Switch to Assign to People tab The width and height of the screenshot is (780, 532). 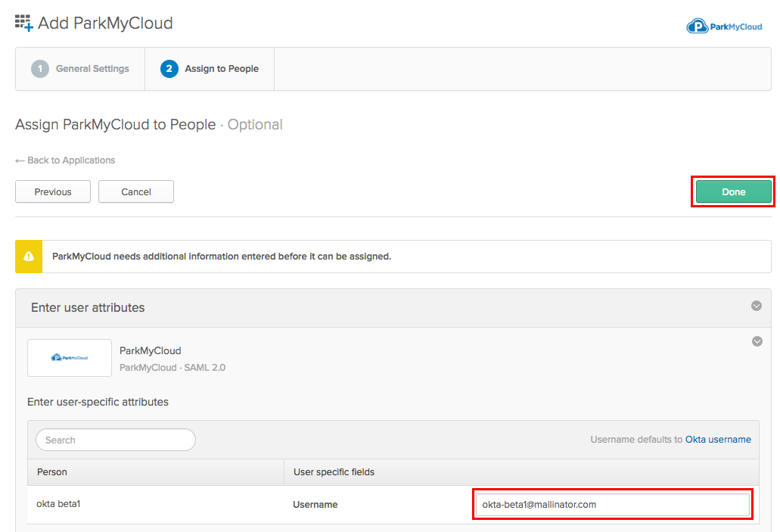click(210, 69)
